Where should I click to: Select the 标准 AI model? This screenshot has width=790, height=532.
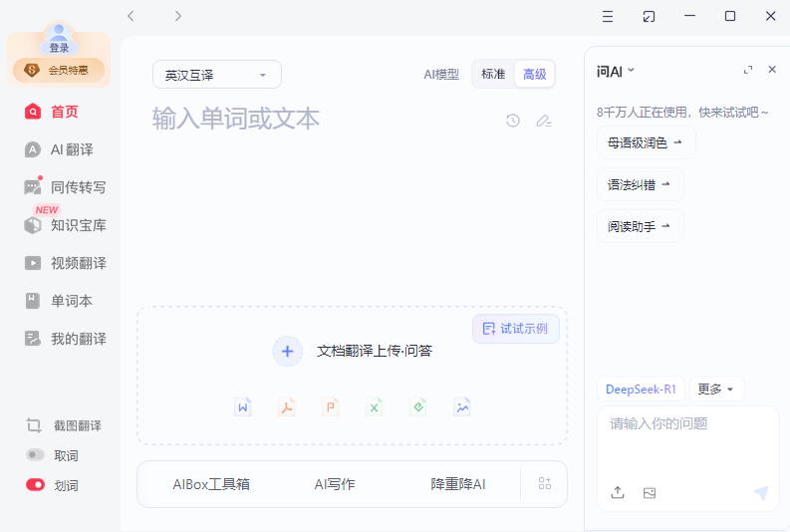[x=493, y=74]
